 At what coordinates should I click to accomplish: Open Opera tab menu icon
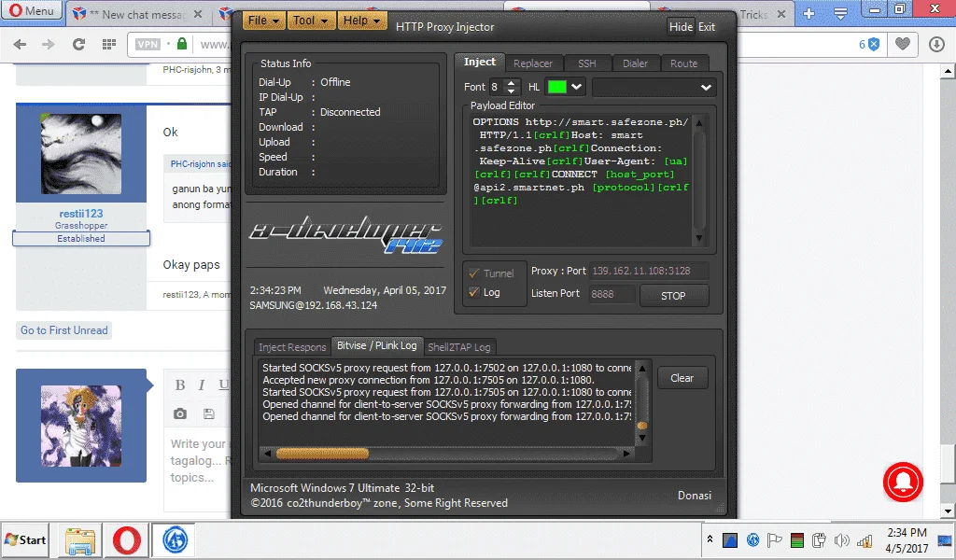point(840,13)
